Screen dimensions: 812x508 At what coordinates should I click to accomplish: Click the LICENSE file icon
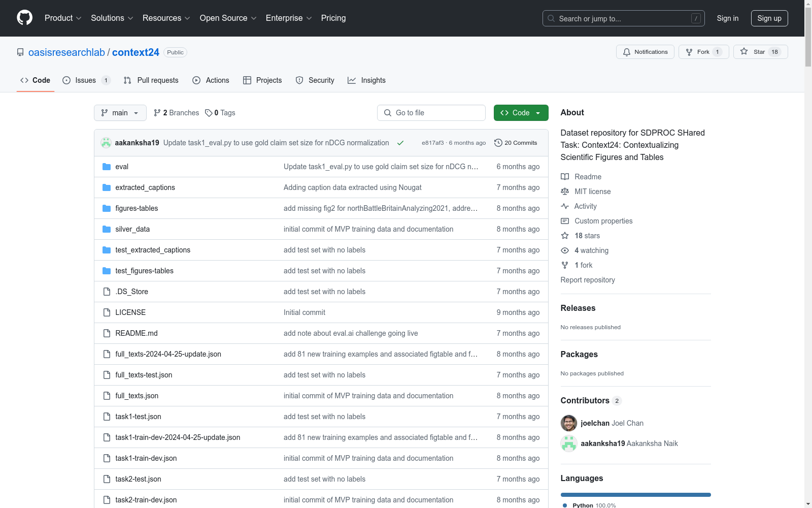coord(107,312)
